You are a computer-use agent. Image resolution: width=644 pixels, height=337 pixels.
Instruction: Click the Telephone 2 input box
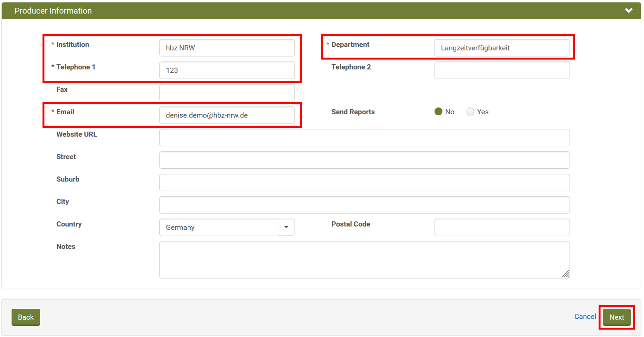502,70
